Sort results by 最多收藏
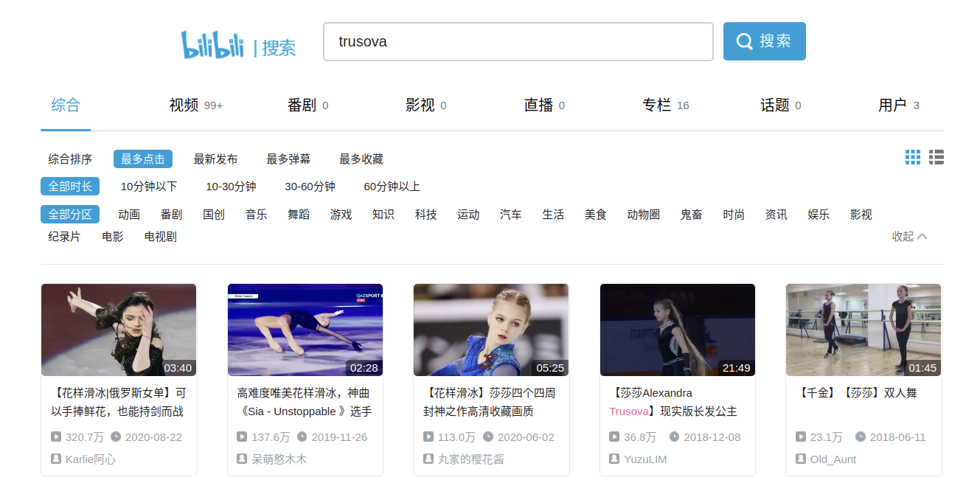The height and width of the screenshot is (483, 980). pos(361,159)
